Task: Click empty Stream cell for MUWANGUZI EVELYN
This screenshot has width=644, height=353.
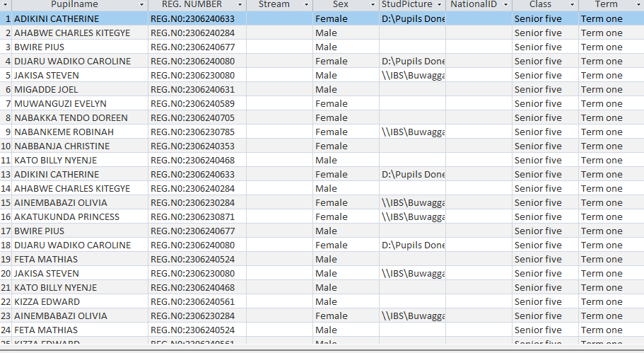Action: pyautogui.click(x=279, y=104)
